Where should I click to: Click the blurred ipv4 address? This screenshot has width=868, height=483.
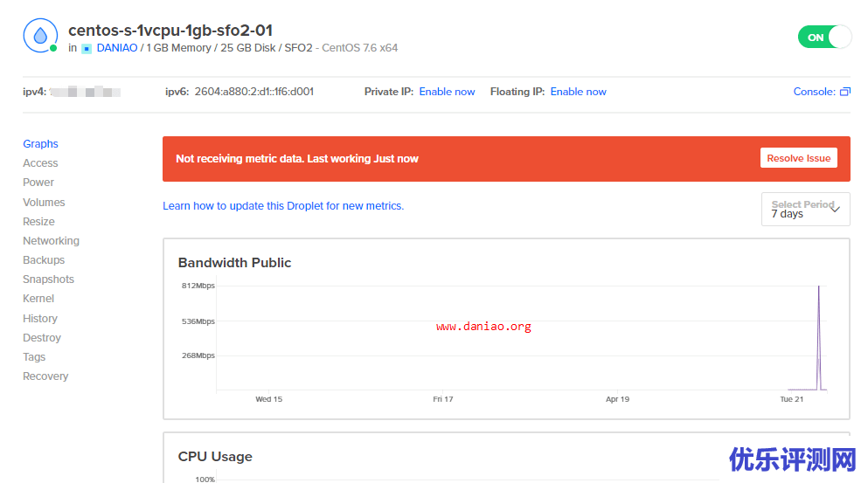tap(85, 92)
